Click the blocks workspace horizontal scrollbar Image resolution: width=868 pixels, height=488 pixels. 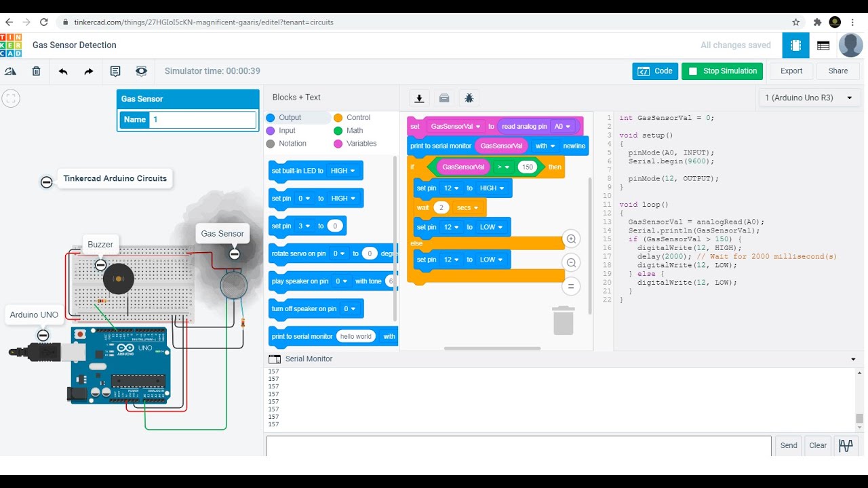click(x=492, y=348)
